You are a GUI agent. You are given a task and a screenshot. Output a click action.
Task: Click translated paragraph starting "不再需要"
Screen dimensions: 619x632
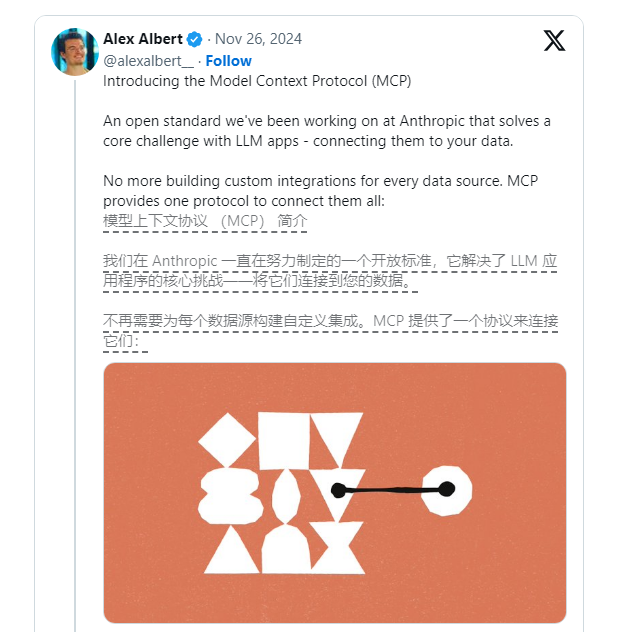330,330
